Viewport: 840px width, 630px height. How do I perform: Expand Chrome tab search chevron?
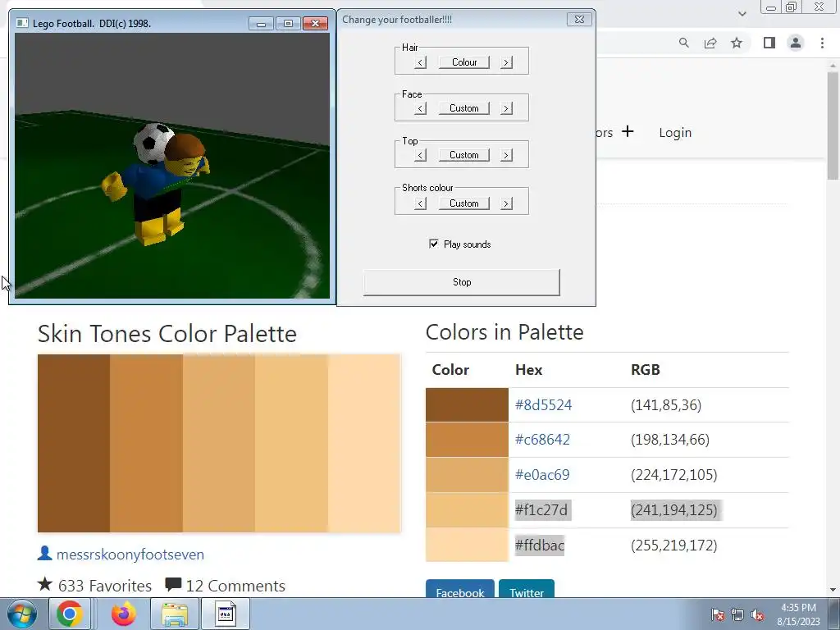click(x=742, y=13)
